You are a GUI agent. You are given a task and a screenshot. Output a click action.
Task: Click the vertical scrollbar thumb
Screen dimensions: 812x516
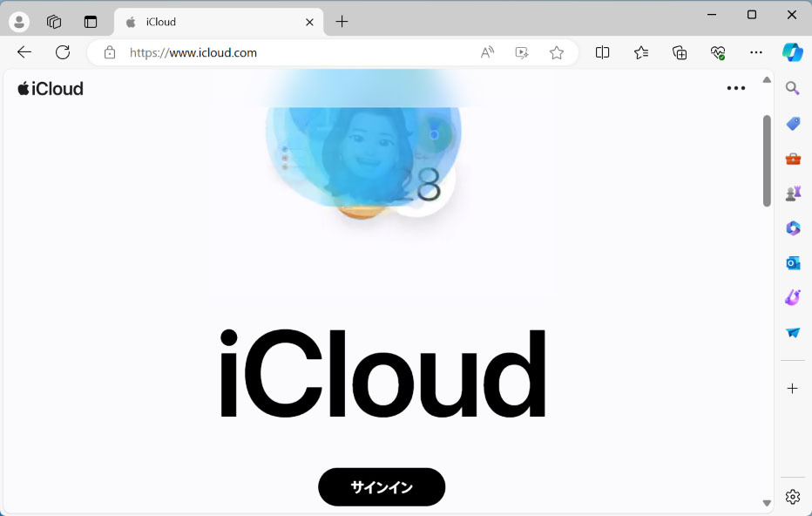(x=767, y=161)
